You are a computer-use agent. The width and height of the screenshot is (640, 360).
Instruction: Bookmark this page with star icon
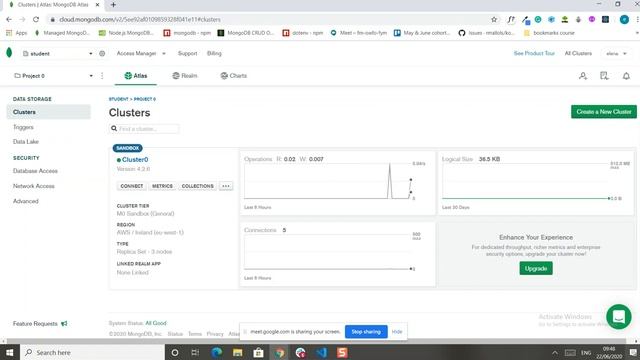click(x=494, y=19)
